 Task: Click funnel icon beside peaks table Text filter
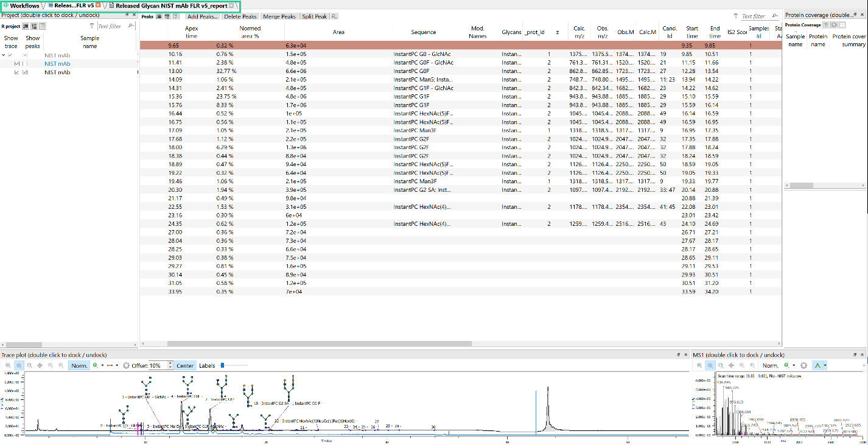[736, 16]
